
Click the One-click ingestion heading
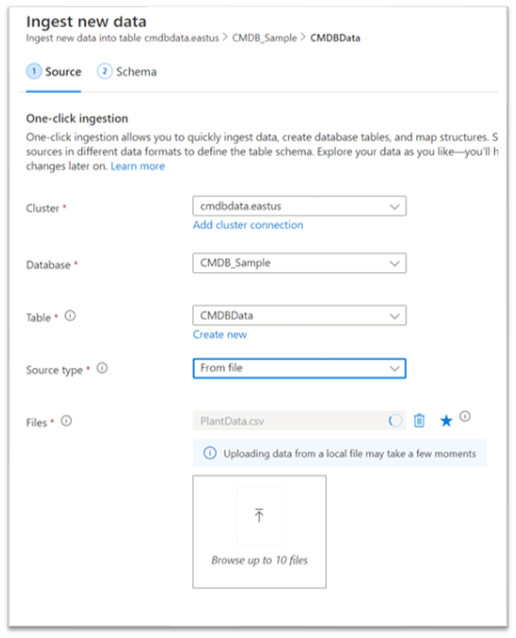point(77,118)
